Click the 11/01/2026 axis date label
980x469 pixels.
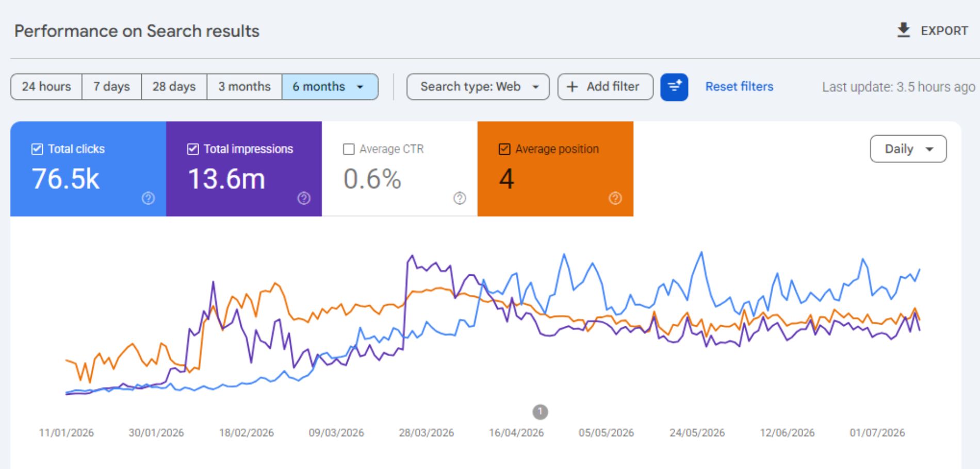click(66, 432)
